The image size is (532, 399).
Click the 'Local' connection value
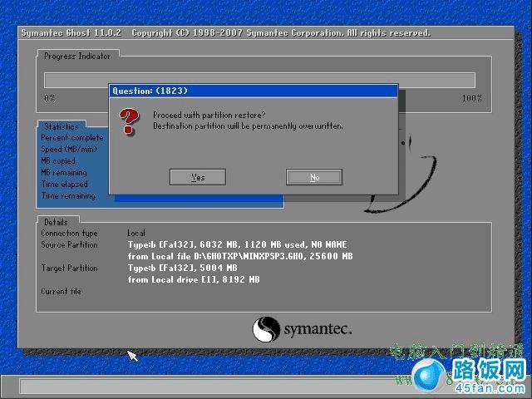click(136, 233)
